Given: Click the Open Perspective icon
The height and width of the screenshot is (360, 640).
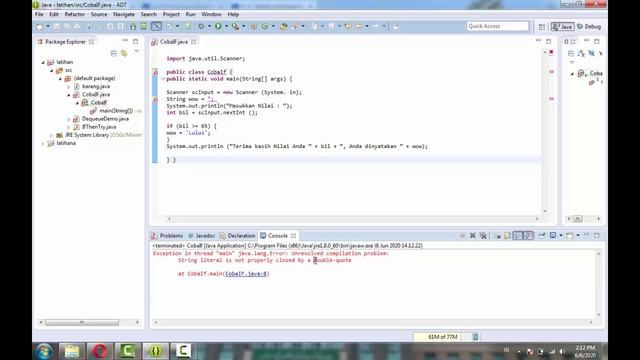Looking at the screenshot, I should coord(542,27).
